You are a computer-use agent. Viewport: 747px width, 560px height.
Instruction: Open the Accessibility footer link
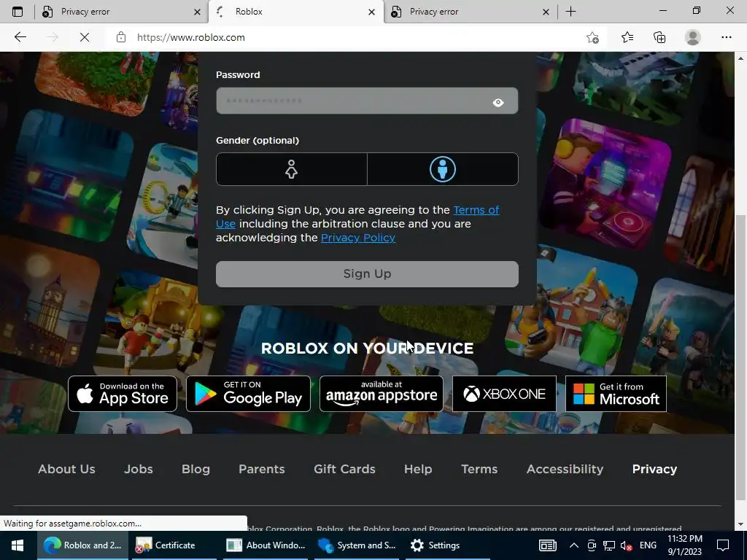click(565, 469)
